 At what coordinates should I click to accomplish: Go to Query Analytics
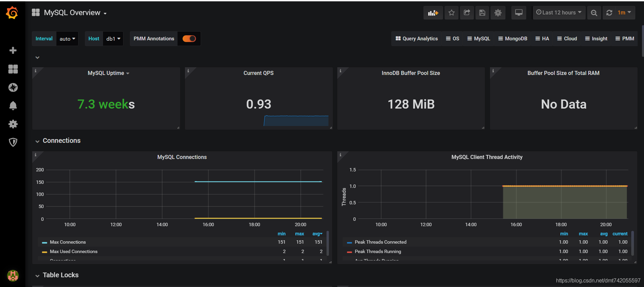pyautogui.click(x=416, y=39)
